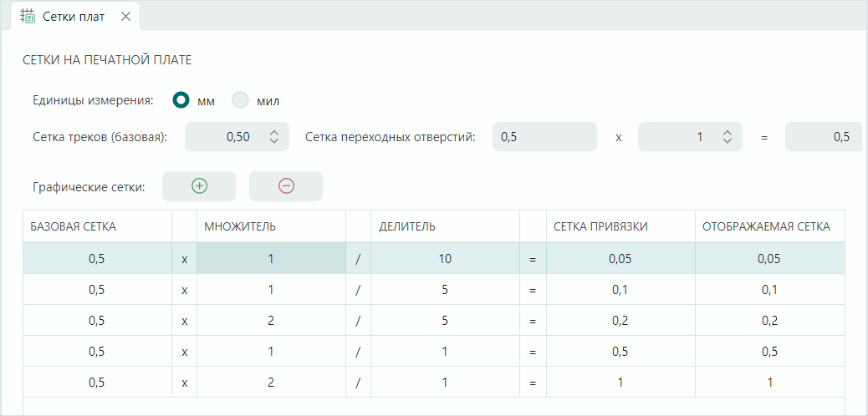Click divisor cell with value 10
The width and height of the screenshot is (868, 416).
pyautogui.click(x=444, y=259)
